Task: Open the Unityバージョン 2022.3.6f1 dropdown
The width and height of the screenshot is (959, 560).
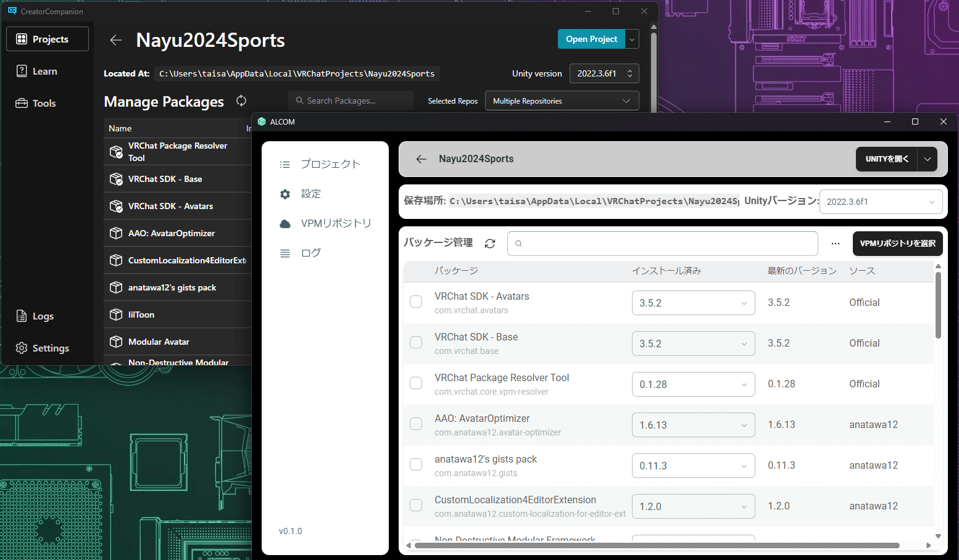Action: pyautogui.click(x=881, y=202)
